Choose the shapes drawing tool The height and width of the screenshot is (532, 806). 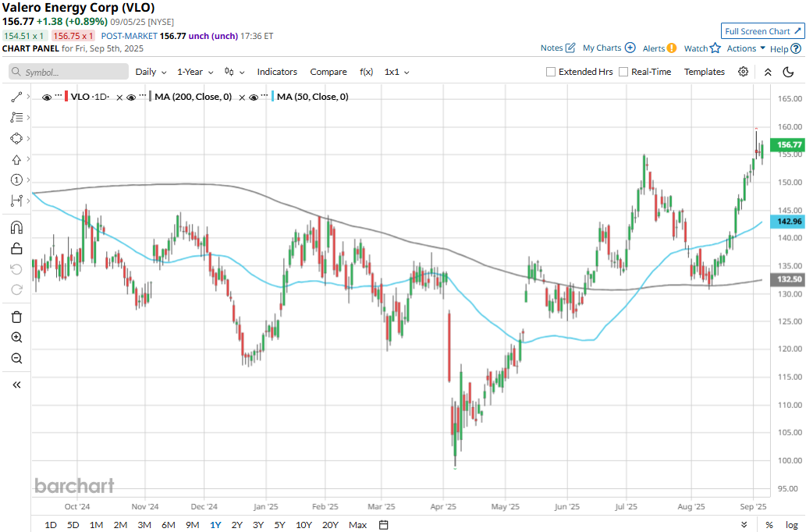pos(16,138)
